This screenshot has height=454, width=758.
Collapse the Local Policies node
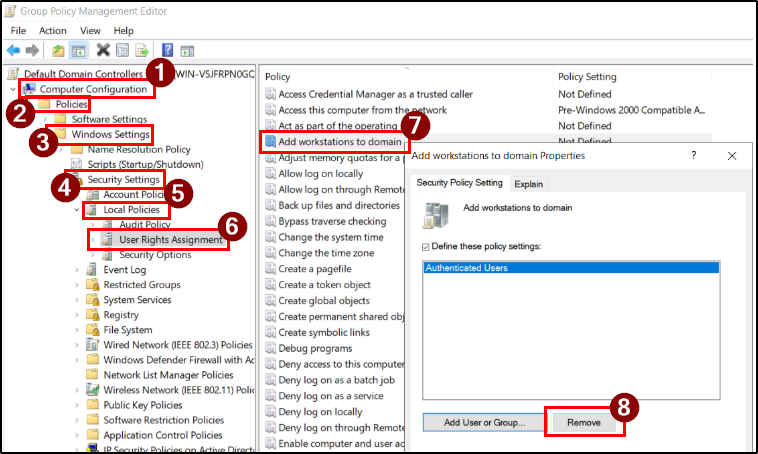78,210
